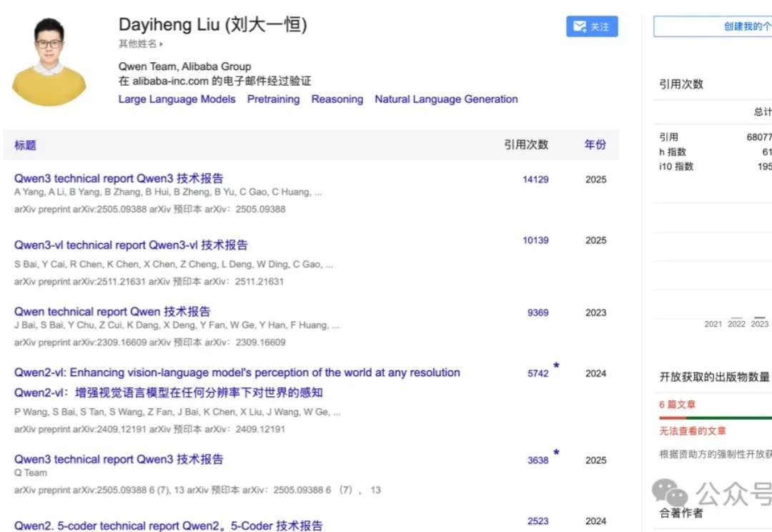The height and width of the screenshot is (532, 772).
Task: Click the 无法查看的文章 link
Action: tap(693, 431)
